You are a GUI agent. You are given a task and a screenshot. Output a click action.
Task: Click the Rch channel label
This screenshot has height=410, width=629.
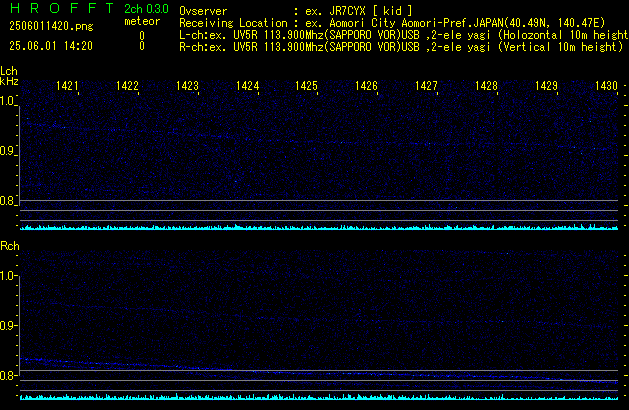click(x=10, y=246)
